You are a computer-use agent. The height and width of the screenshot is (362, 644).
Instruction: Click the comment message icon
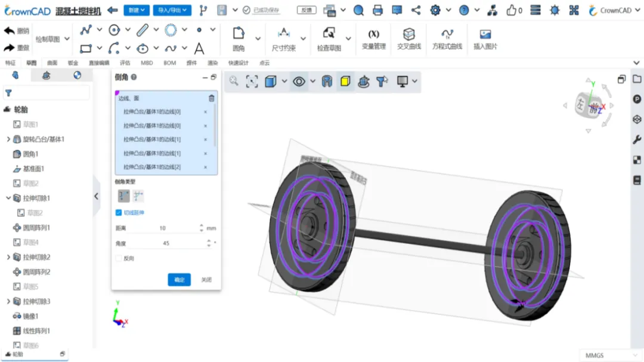tap(397, 10)
